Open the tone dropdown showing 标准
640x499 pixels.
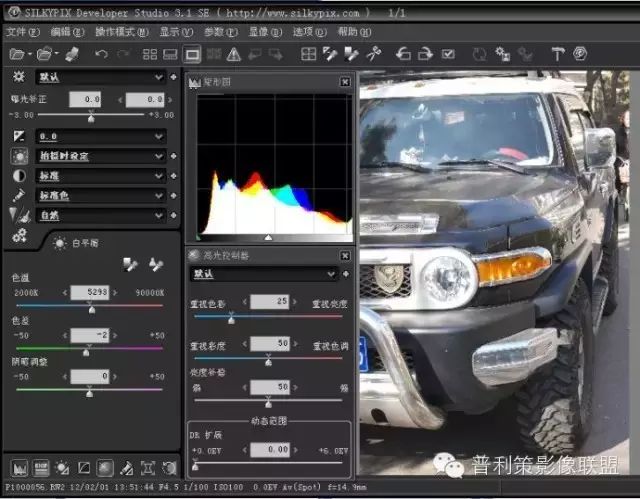100,176
